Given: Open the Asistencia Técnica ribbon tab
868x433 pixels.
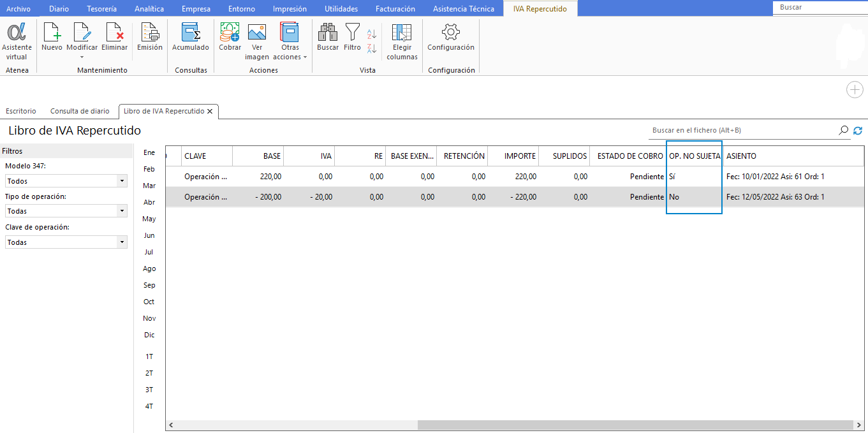Looking at the screenshot, I should (x=464, y=9).
